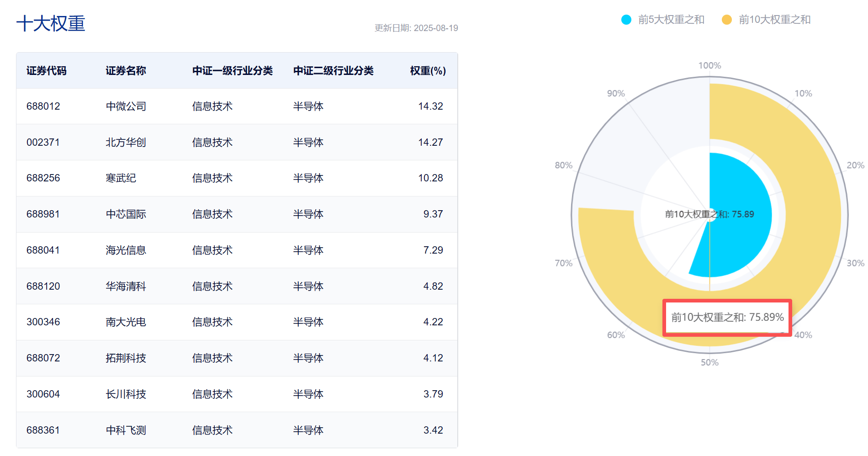Click 半导体 in the 中科飞测 row
Image resolution: width=868 pixels, height=456 pixels.
[x=308, y=430]
